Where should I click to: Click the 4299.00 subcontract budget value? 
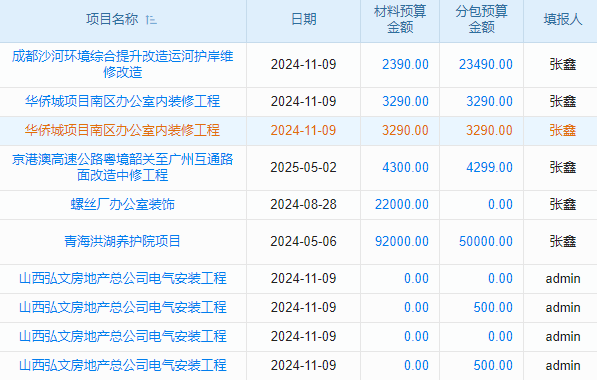point(490,168)
